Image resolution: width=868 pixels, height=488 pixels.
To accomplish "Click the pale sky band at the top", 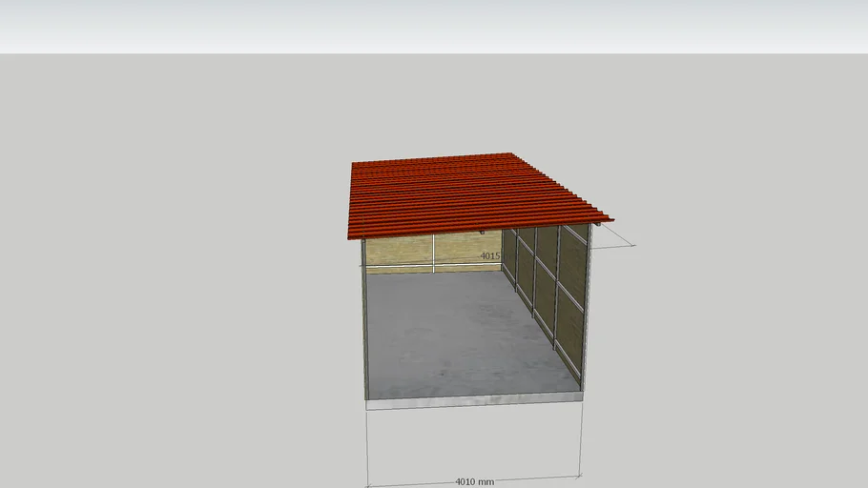I will (x=434, y=24).
